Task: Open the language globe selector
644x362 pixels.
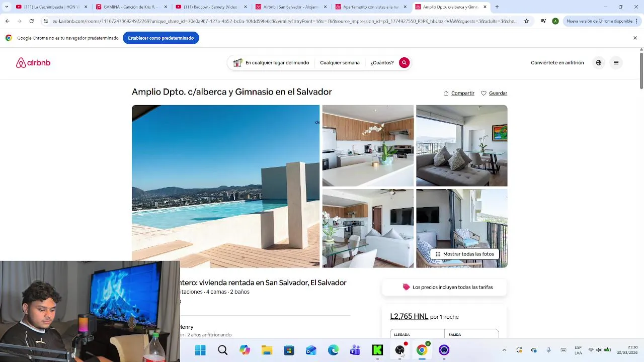Action: (599, 63)
